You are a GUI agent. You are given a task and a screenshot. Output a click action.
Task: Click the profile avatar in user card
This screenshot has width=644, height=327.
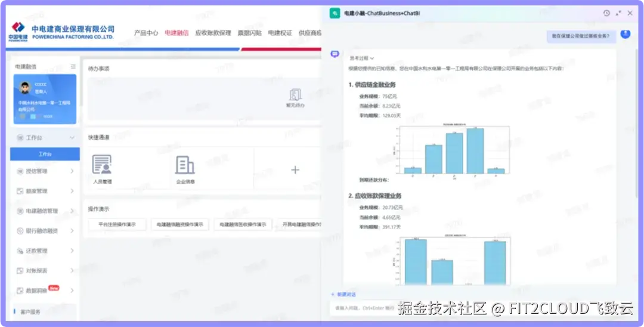tap(26, 88)
